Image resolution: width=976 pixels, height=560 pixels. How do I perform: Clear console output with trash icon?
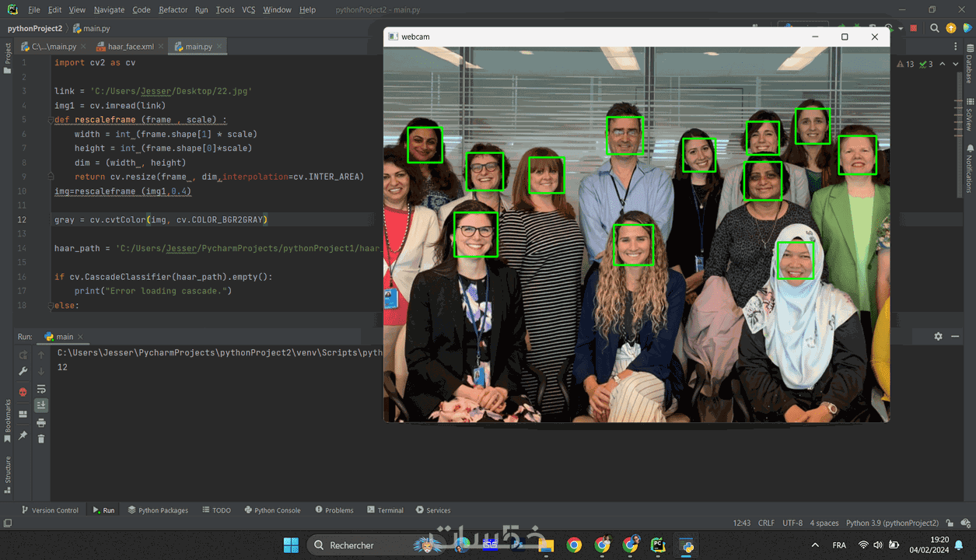41,439
